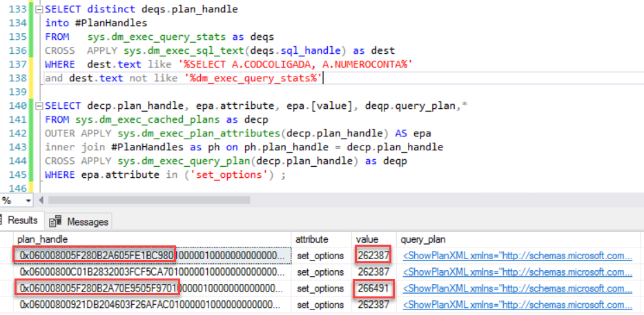Open the Results tab
The width and height of the screenshot is (644, 315).
22,221
